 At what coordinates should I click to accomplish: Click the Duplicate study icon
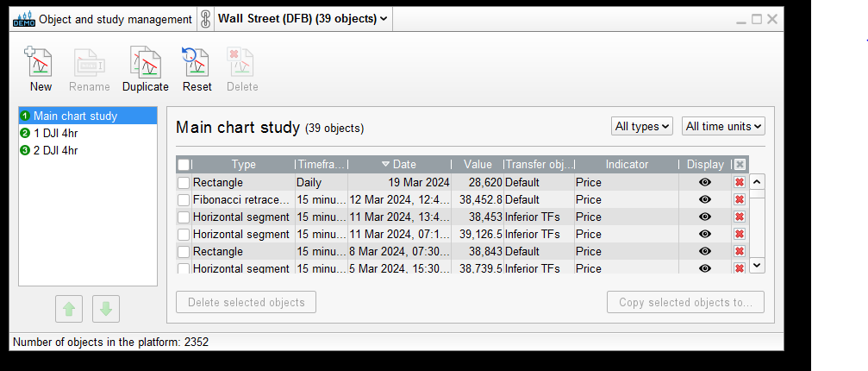pos(145,63)
